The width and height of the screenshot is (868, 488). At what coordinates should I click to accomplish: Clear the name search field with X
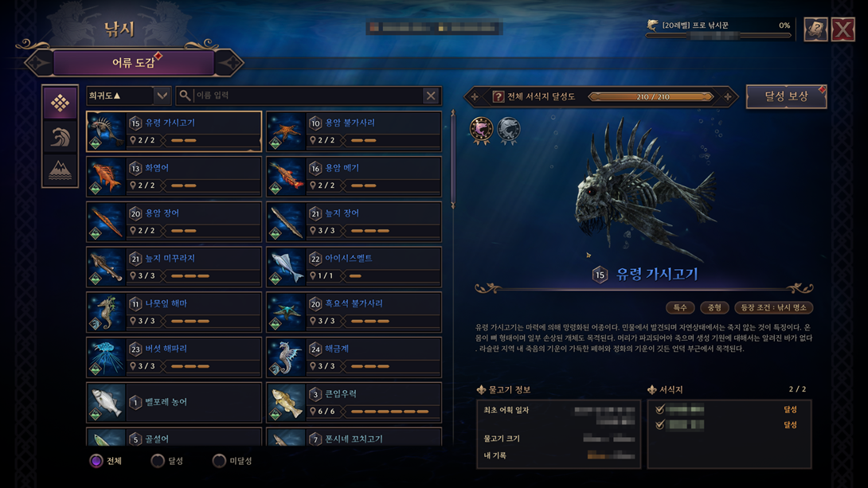tap(431, 96)
